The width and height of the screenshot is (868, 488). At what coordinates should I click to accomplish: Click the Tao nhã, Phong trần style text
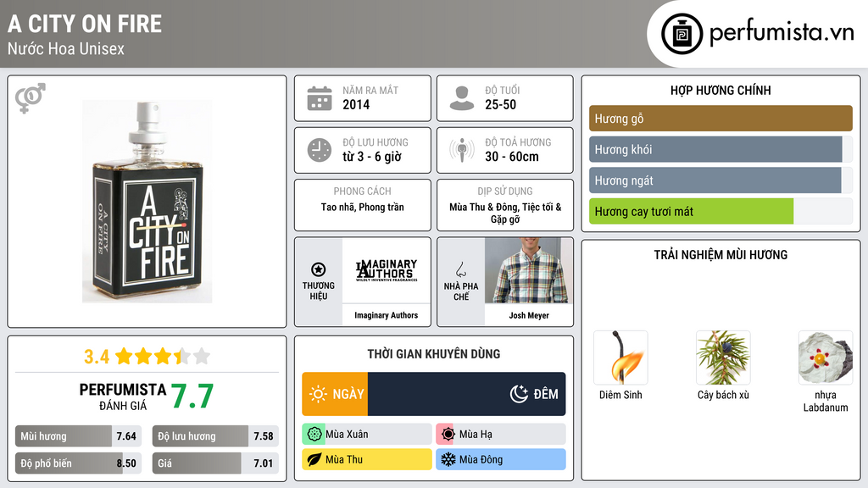coord(363,207)
